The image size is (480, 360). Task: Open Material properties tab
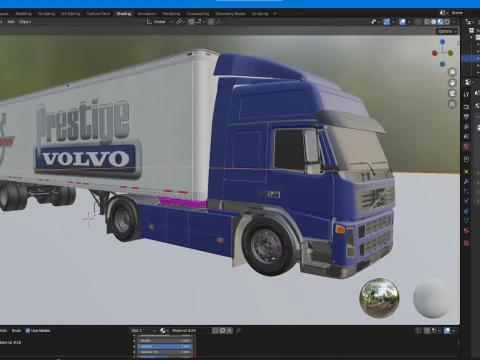466,231
